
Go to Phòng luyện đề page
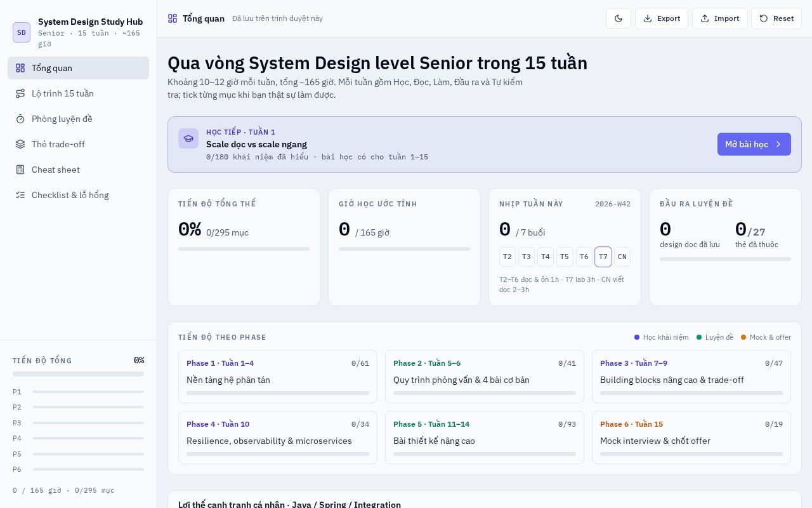click(x=78, y=119)
